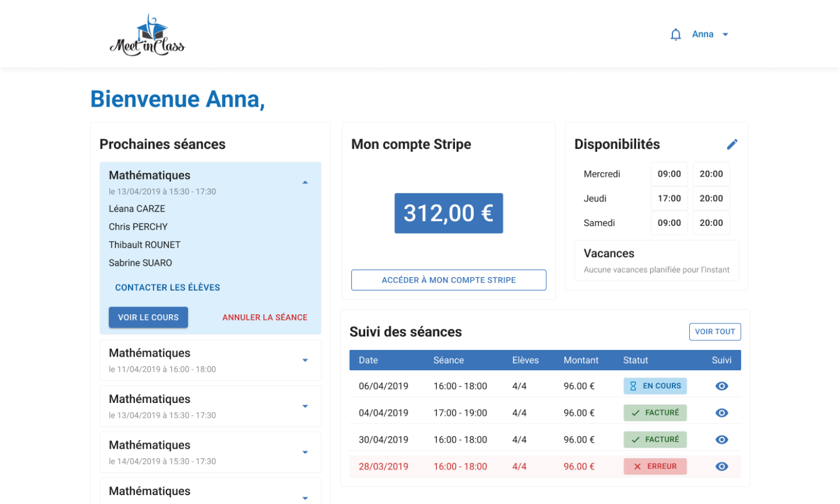Image resolution: width=840 pixels, height=504 pixels.
Task: Click Mercredi's 09:00 start time field
Action: click(x=669, y=174)
